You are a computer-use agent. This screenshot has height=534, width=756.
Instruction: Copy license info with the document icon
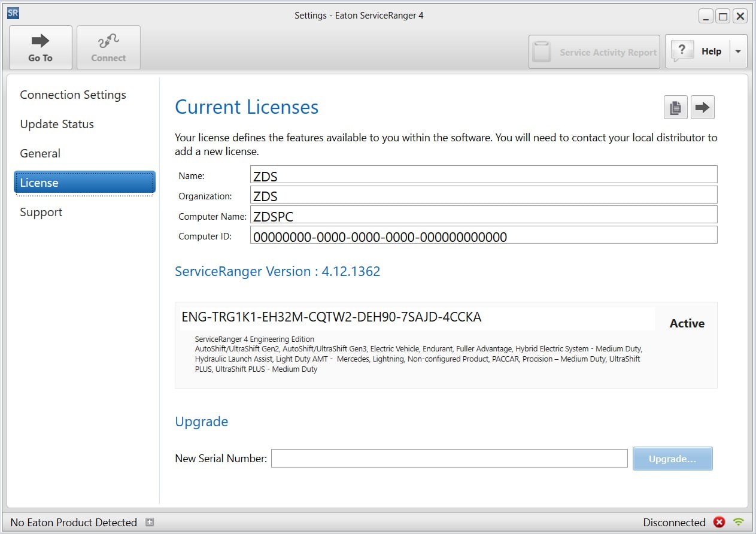click(x=676, y=108)
